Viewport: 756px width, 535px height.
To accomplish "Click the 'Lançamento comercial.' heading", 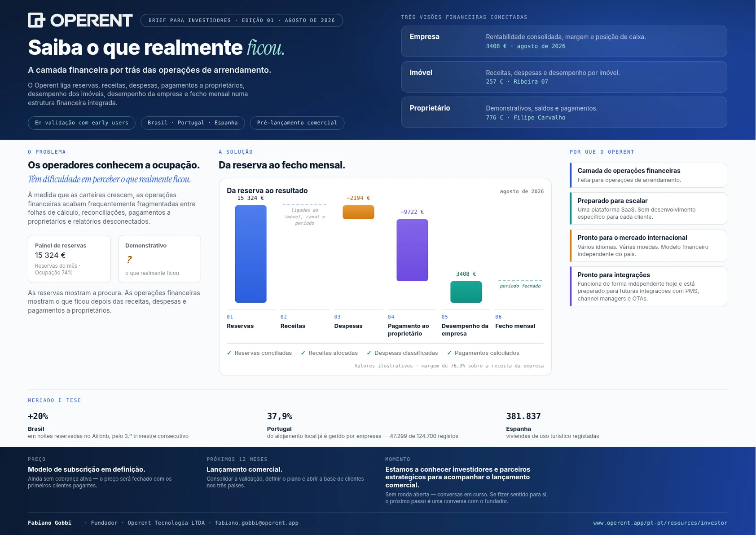I will pos(244,469).
